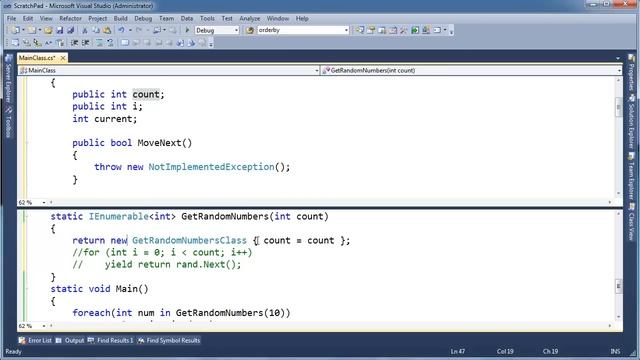Click the Save All toolbar icon

70,30
